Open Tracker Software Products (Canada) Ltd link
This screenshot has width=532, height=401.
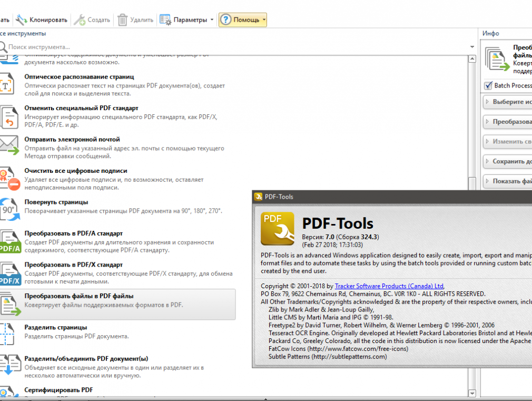[x=389, y=286]
